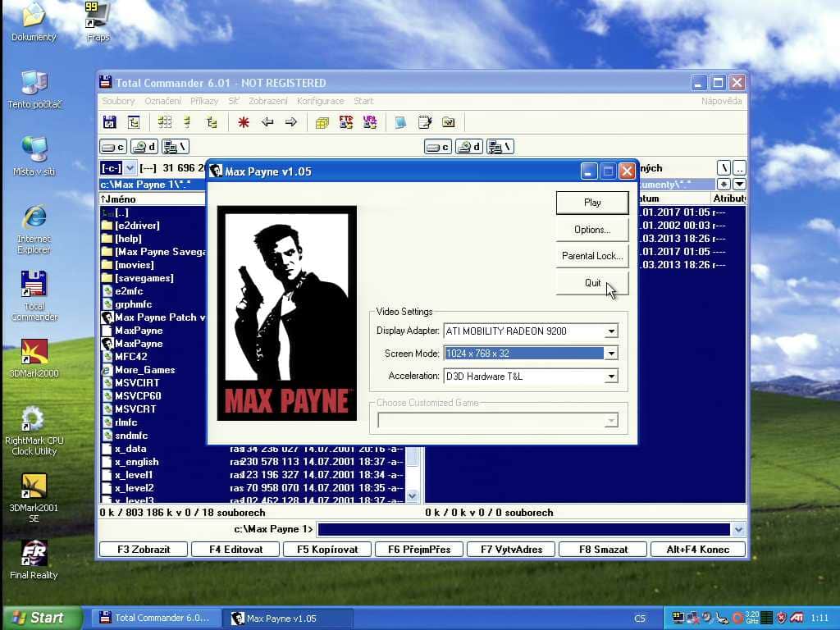Expand the Acceleration dropdown
This screenshot has width=840, height=630.
[x=610, y=376]
